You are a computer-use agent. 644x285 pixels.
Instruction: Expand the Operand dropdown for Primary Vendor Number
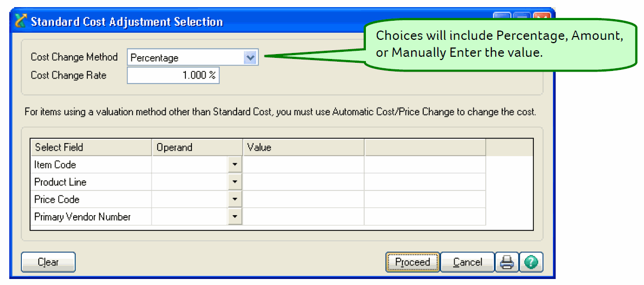[x=234, y=217]
